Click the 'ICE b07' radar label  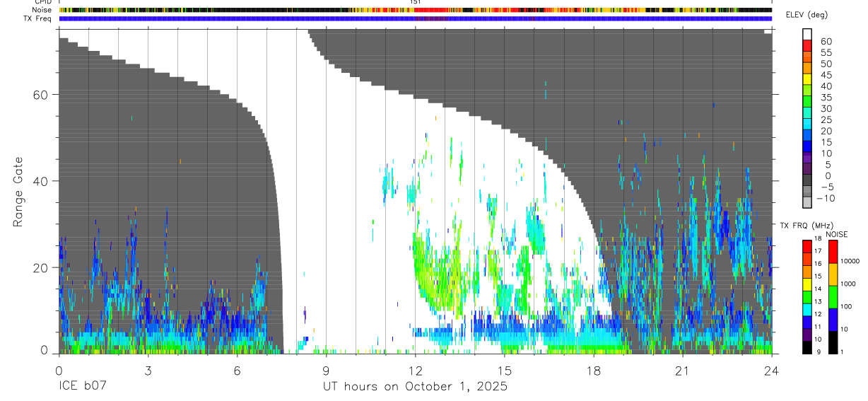pos(81,386)
